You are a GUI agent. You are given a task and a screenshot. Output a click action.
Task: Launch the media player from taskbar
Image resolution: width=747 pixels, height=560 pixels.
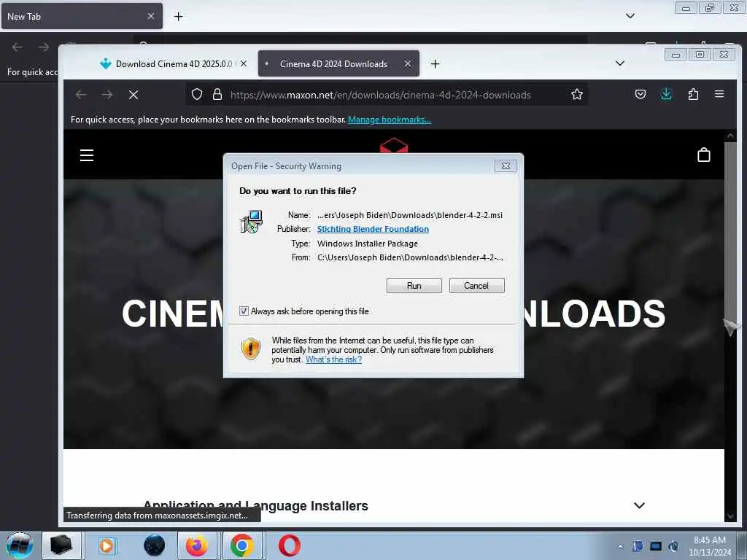[x=107, y=545]
